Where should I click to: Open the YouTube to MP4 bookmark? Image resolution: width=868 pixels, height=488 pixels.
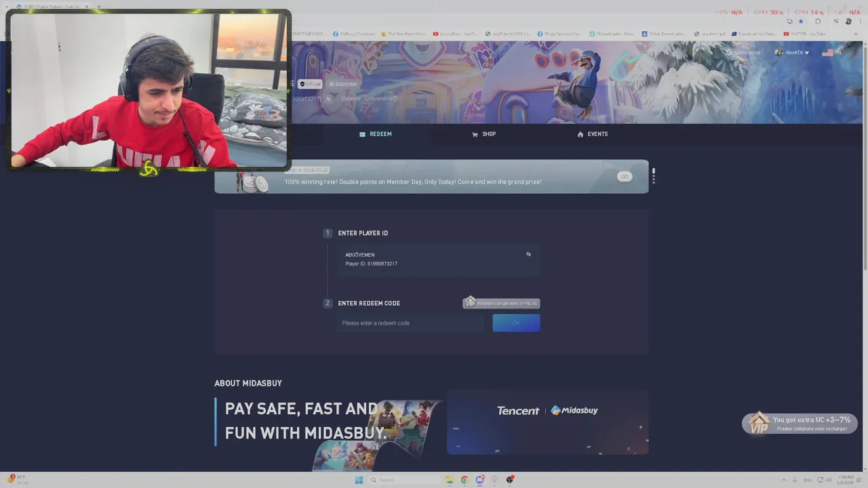tap(509, 33)
